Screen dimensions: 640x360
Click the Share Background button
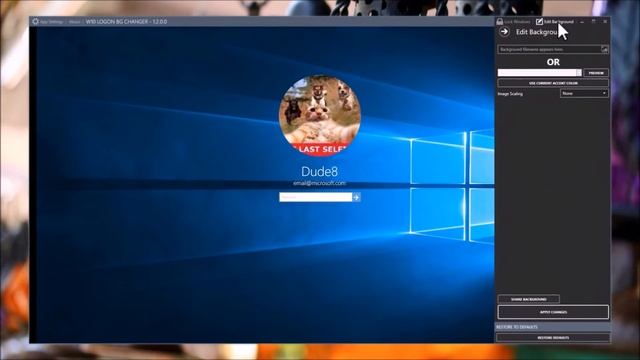(x=529, y=299)
